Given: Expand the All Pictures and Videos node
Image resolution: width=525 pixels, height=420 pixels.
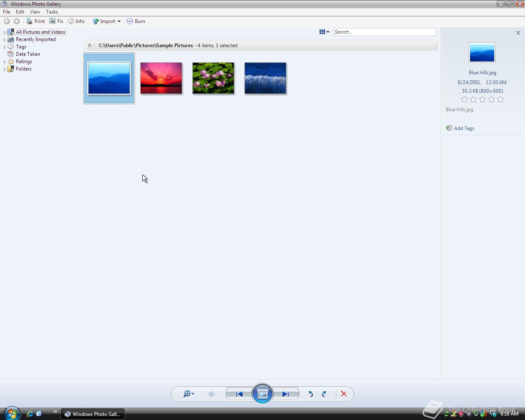Looking at the screenshot, I should [x=5, y=32].
